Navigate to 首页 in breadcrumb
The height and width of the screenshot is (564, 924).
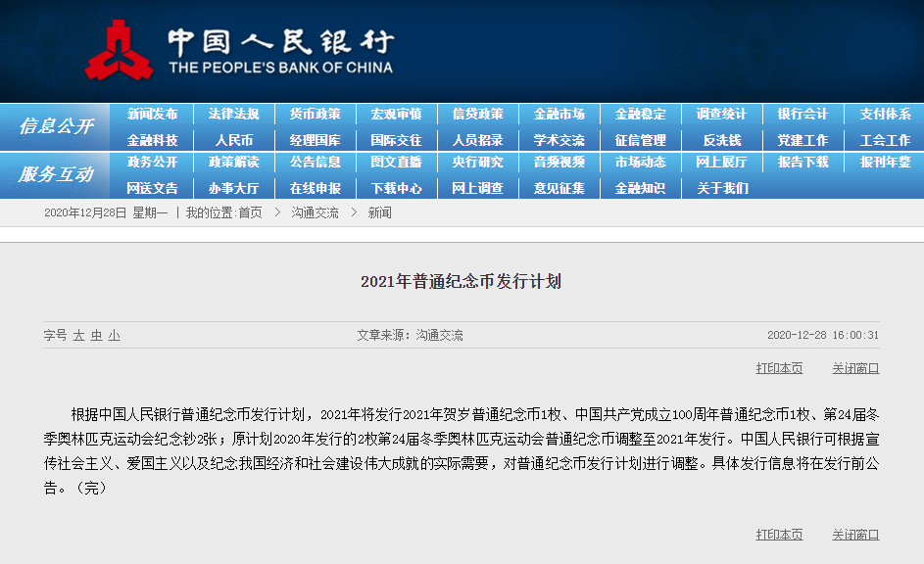[251, 213]
